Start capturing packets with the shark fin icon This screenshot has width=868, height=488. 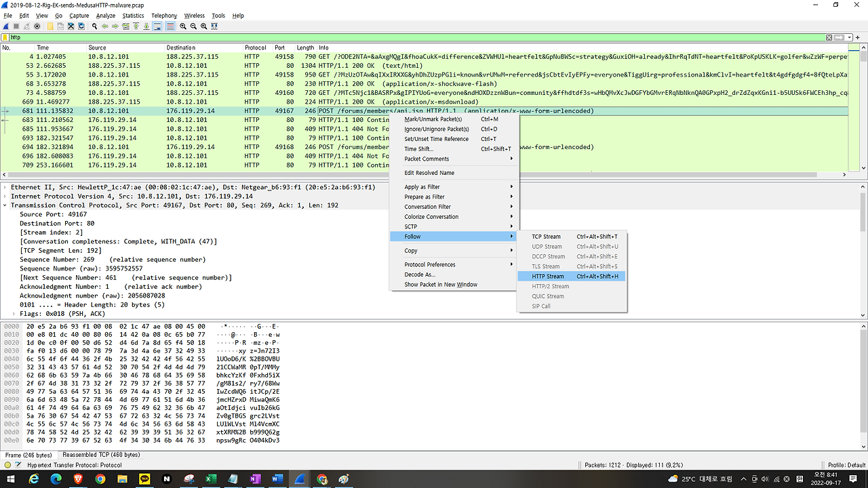pyautogui.click(x=6, y=26)
